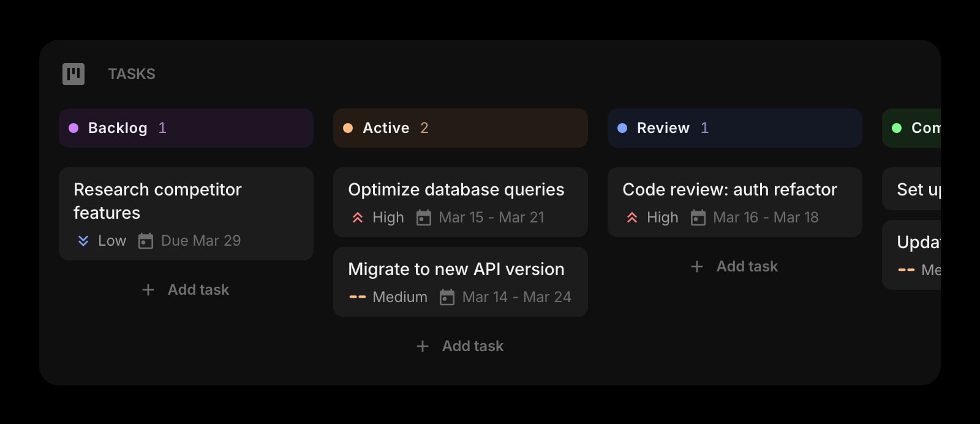
Task: Click the purple dot in Backlog header
Action: coord(73,128)
